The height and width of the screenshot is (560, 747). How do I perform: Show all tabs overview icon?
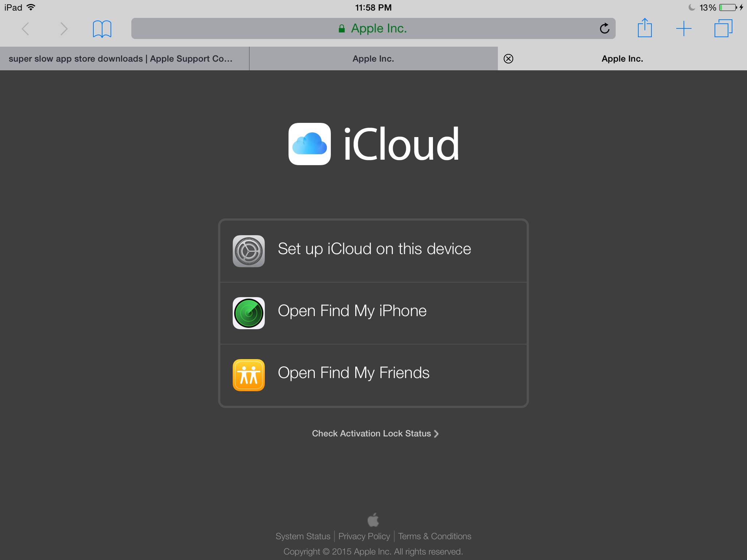pyautogui.click(x=723, y=28)
